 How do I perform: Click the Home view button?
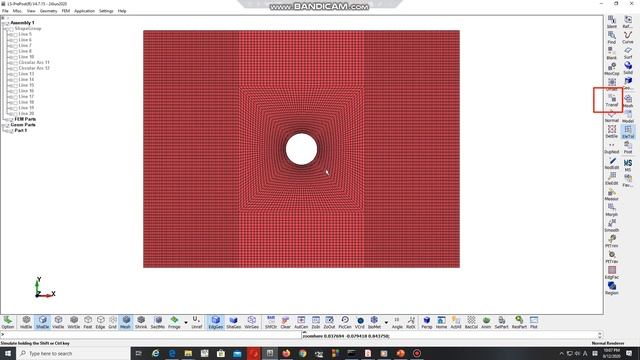pyautogui.click(x=441, y=322)
